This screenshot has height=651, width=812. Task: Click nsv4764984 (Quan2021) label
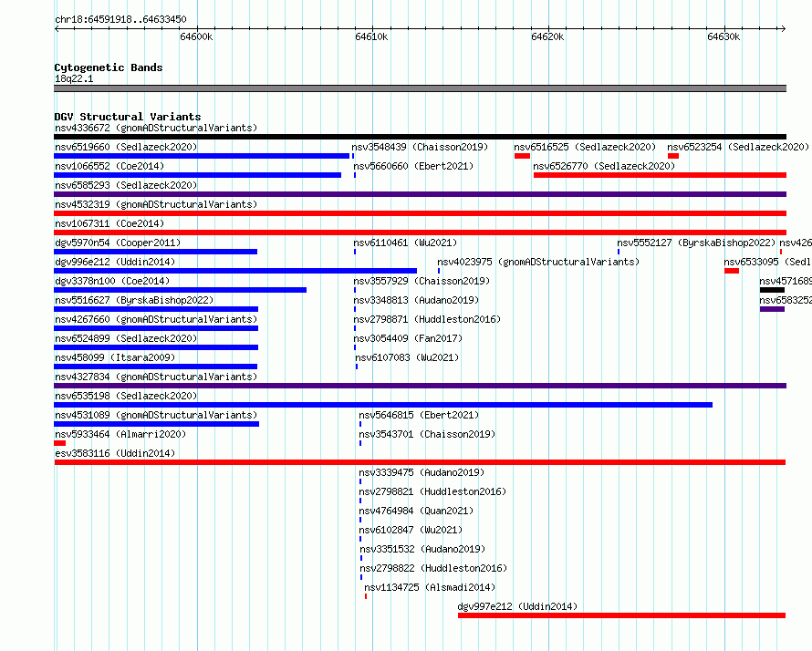tap(416, 511)
